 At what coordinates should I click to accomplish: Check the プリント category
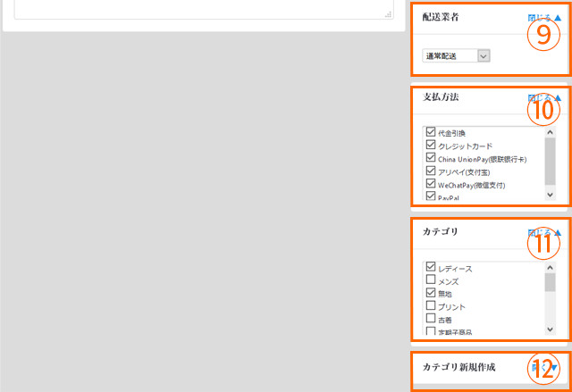pos(431,305)
